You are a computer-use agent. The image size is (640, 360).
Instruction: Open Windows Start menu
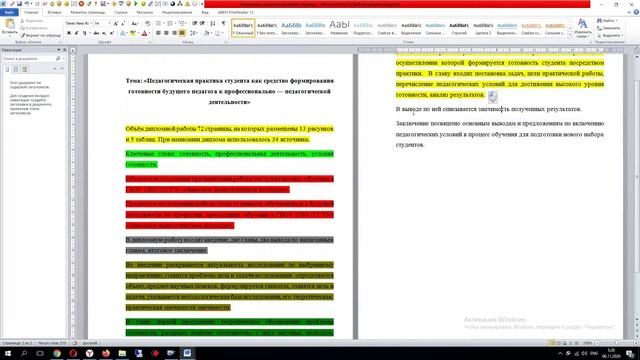pos(7,353)
